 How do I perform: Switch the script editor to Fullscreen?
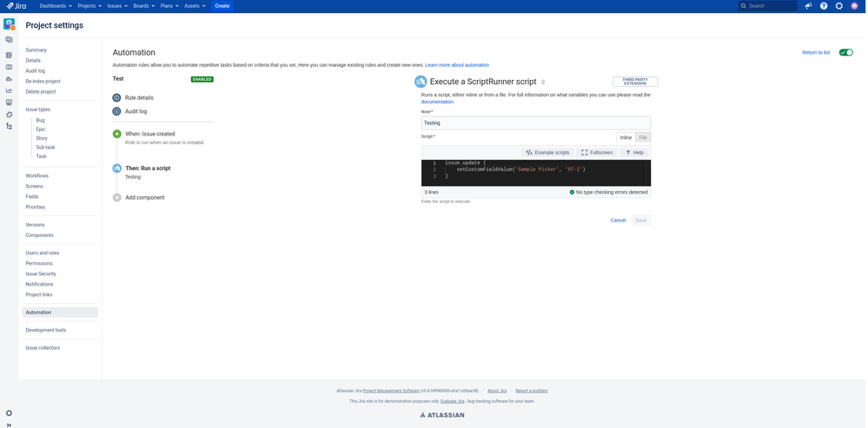coord(597,152)
